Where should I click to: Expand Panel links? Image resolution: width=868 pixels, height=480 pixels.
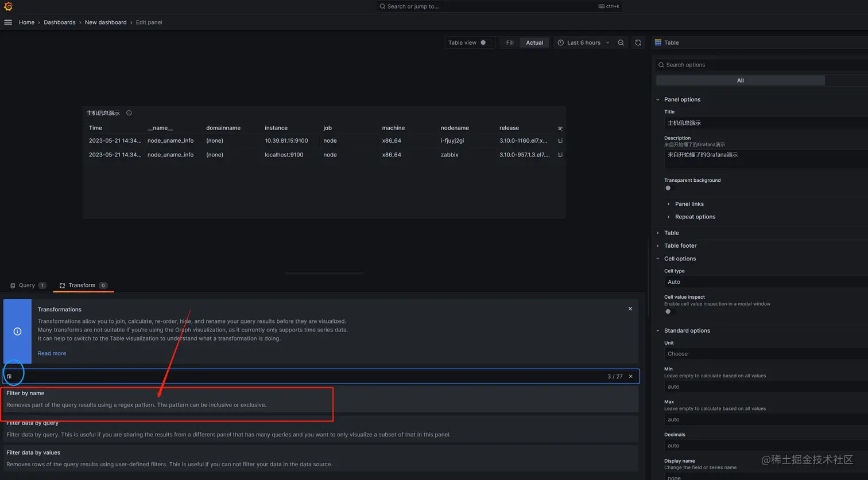coord(689,204)
